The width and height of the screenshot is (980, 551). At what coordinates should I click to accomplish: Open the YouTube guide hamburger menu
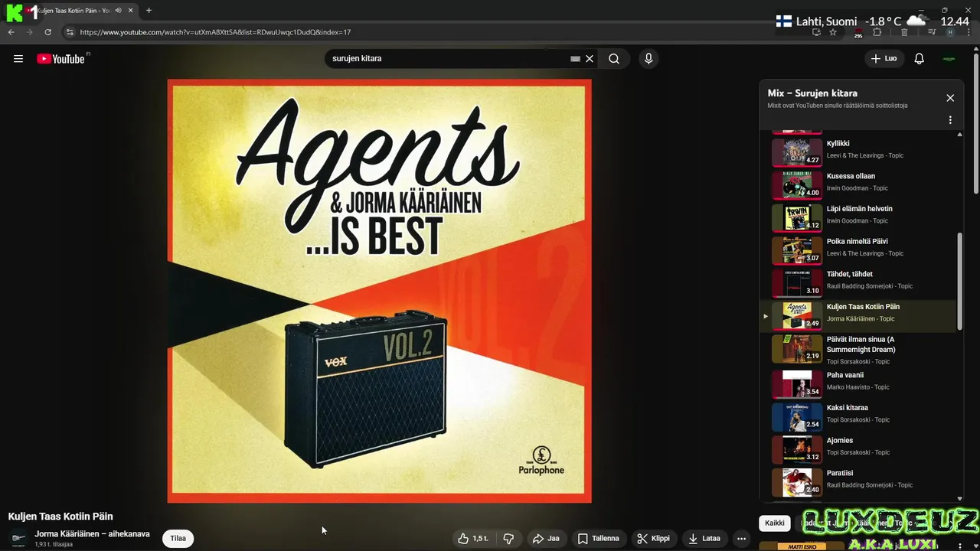point(18,59)
